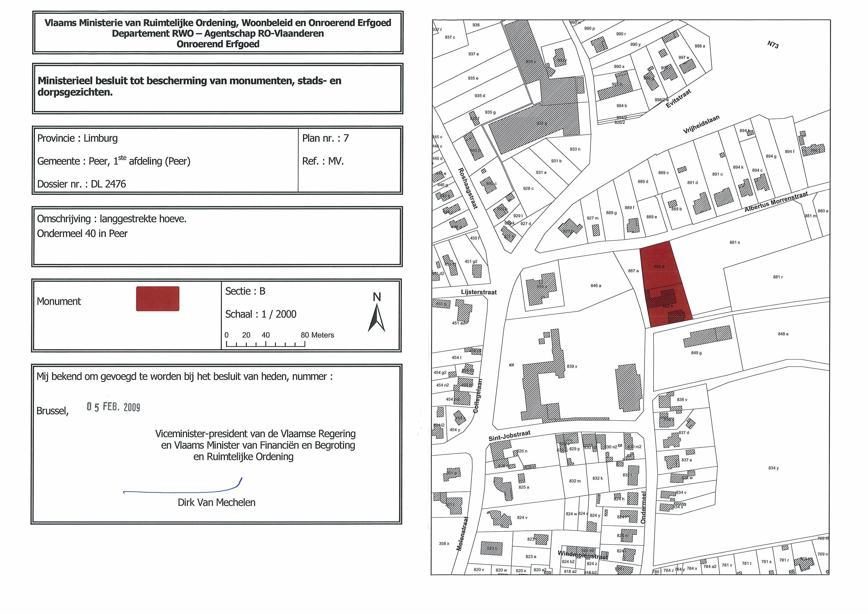The width and height of the screenshot is (868, 614).
Task: Click parcel label 881 s
Action: [x=735, y=242]
